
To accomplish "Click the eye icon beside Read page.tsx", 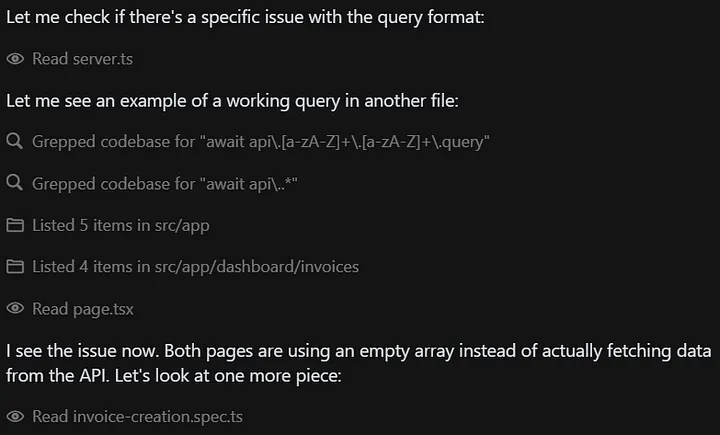I will point(15,309).
